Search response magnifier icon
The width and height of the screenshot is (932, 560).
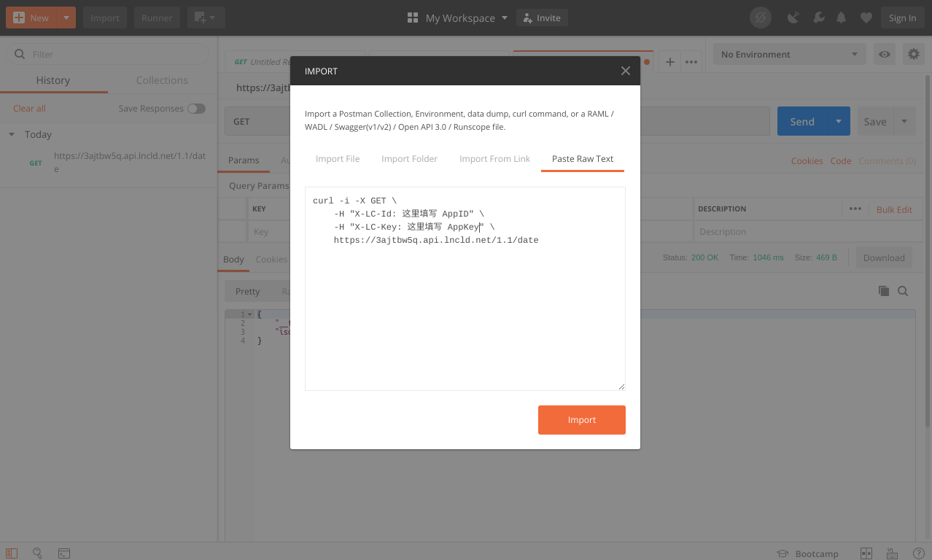[x=903, y=291]
